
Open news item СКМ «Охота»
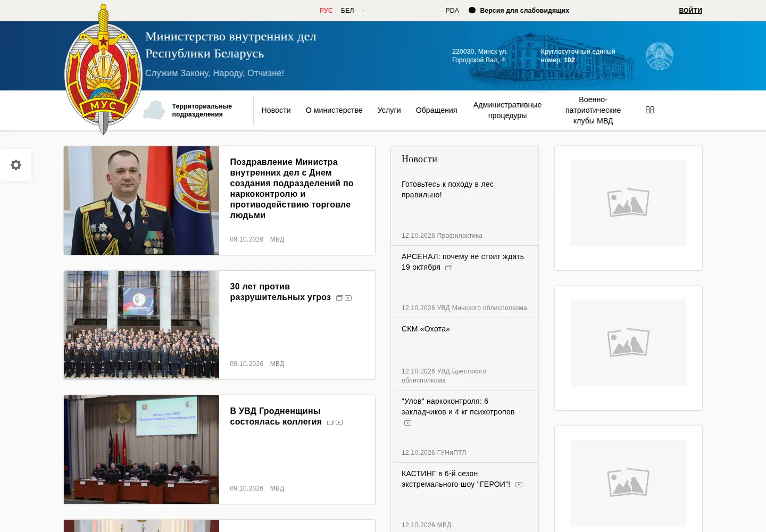[426, 329]
